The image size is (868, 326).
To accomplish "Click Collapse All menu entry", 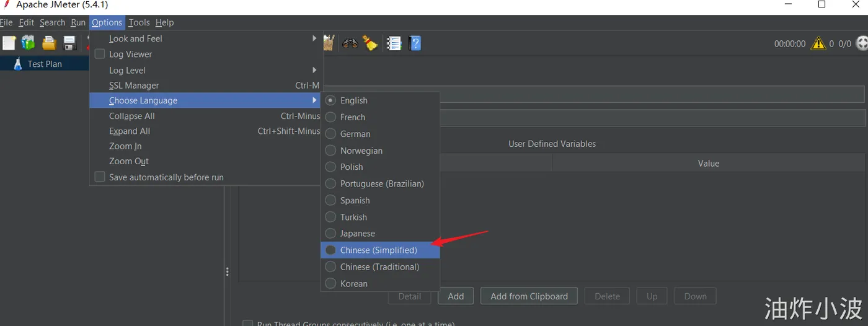I will point(205,116).
